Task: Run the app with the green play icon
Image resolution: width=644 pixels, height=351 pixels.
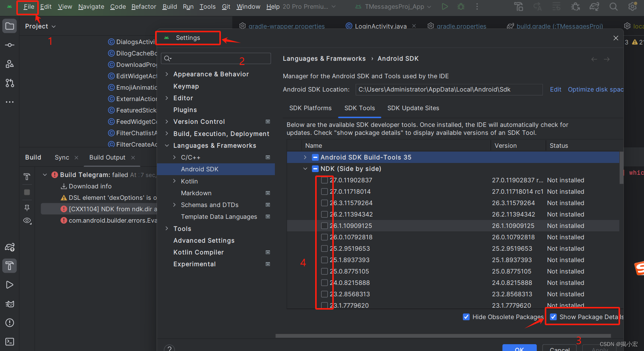Action: point(445,6)
